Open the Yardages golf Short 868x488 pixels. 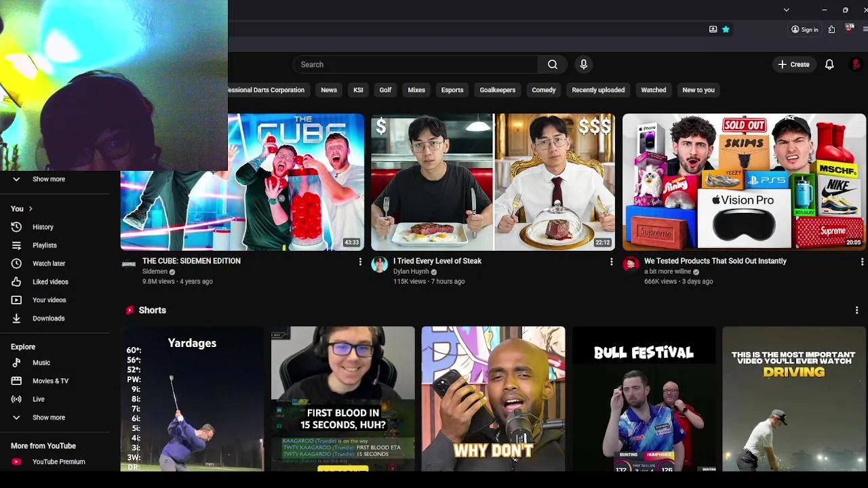[192, 399]
